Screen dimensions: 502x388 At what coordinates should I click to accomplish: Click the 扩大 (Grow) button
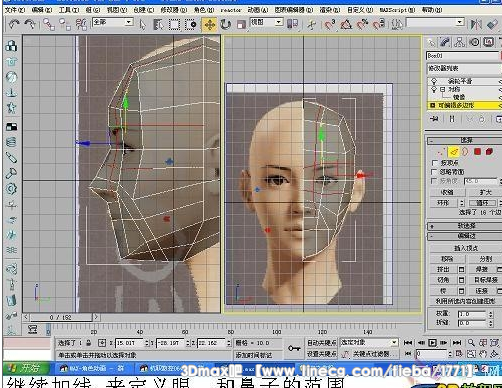(x=486, y=192)
